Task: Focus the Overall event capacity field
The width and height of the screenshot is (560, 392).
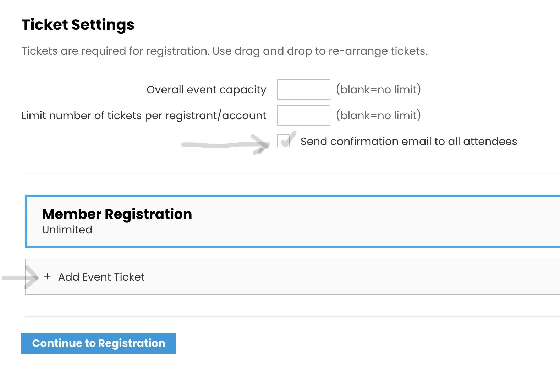Action: click(x=303, y=89)
